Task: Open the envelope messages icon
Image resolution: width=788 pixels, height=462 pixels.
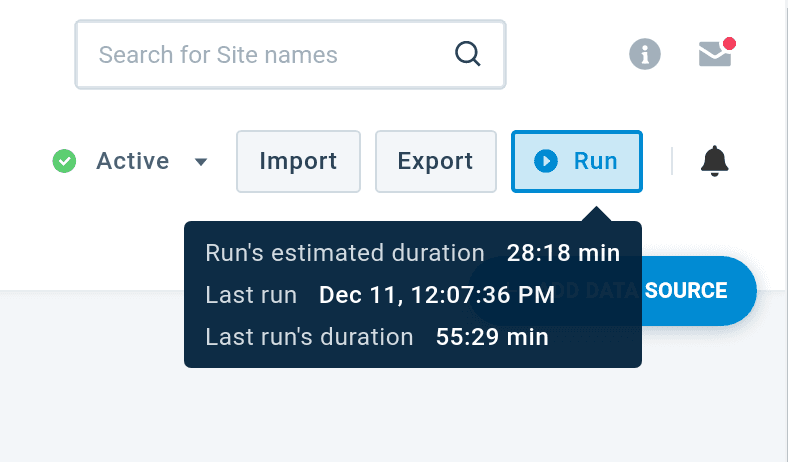Action: coord(714,55)
